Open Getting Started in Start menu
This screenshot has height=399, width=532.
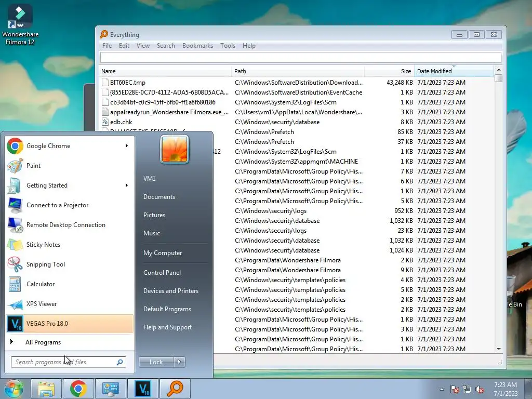[70, 185]
